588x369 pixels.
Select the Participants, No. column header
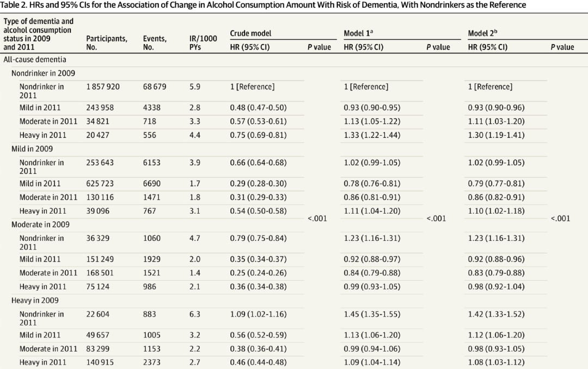[107, 43]
